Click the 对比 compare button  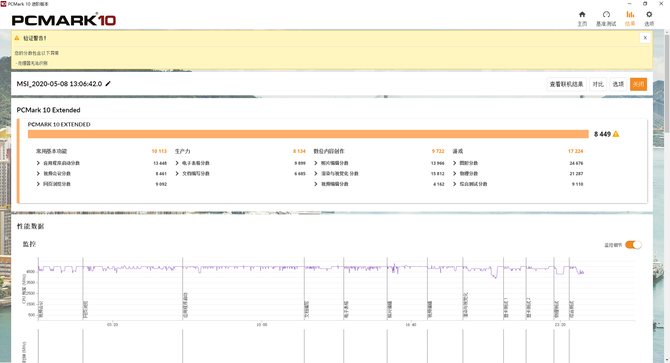(598, 84)
